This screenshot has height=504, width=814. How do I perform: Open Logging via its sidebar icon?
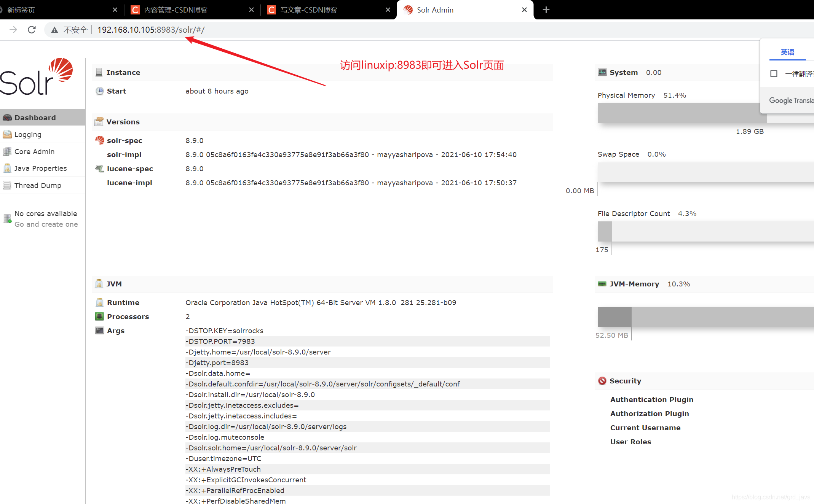tap(7, 134)
